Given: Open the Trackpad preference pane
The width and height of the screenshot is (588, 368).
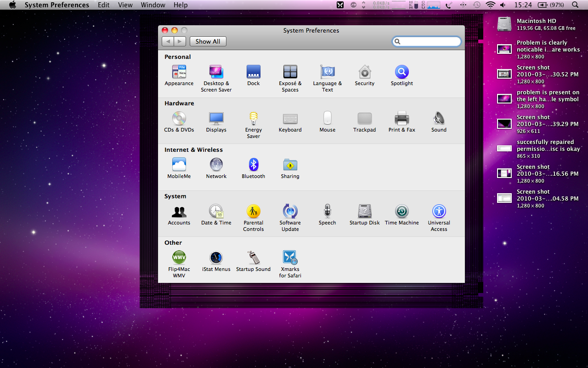Looking at the screenshot, I should [x=365, y=122].
